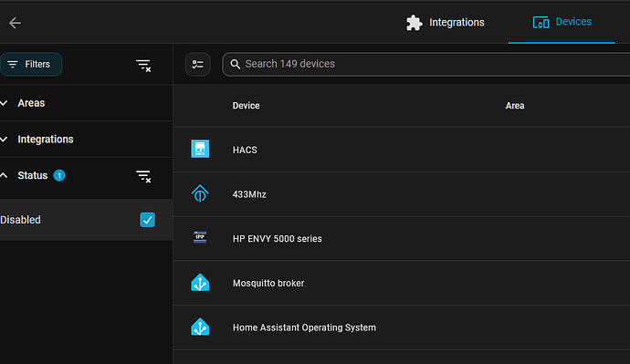Screen dimensions: 630x364
Task: Enter selection mode with checklist icon
Action: [198, 64]
